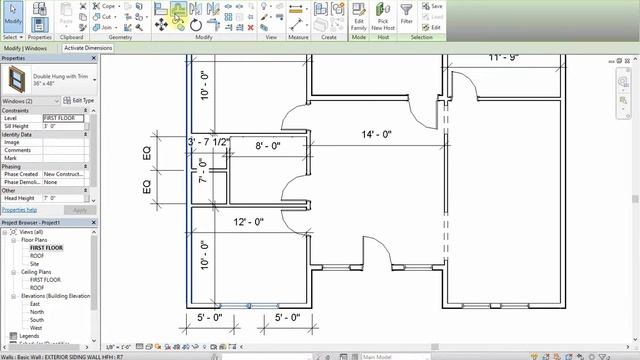Open the South elevation view
Viewport: 640px width, 360px height.
(x=37, y=320)
